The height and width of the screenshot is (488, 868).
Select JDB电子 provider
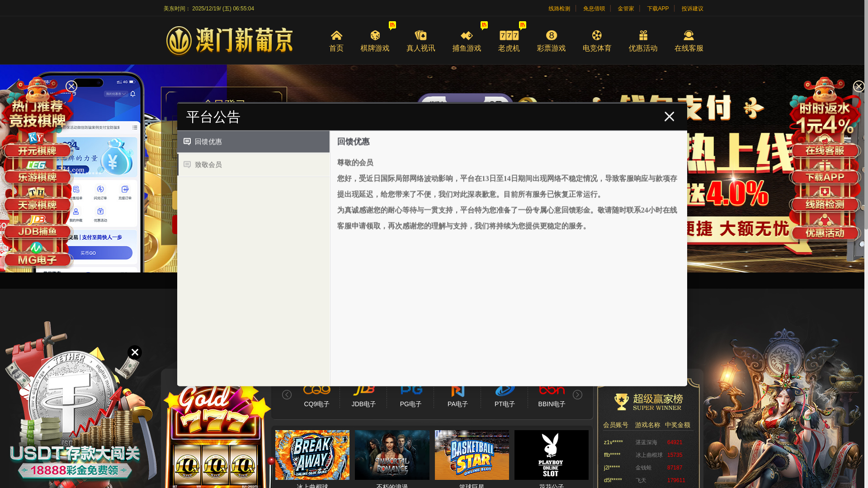click(363, 397)
